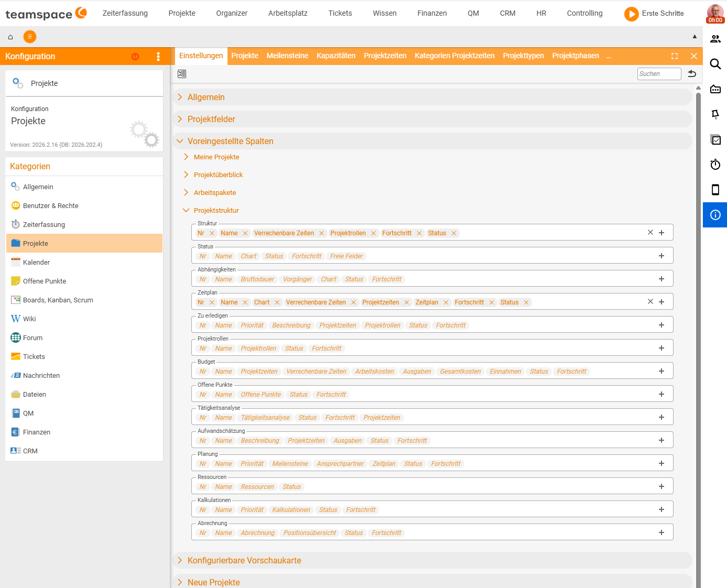Open the mobile device icon in sidebar
The image size is (727, 588).
(x=715, y=190)
